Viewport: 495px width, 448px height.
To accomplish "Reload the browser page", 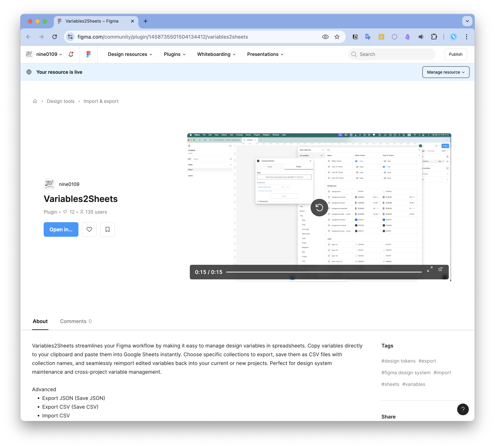I will click(x=55, y=37).
